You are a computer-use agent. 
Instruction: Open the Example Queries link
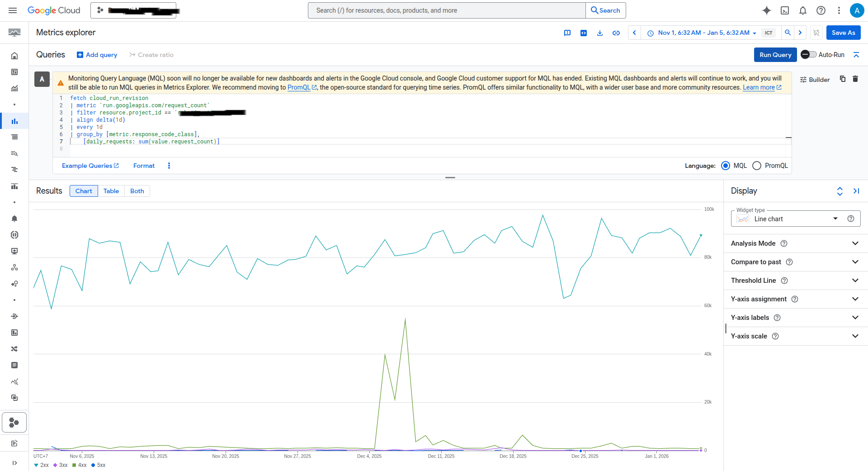coord(90,166)
